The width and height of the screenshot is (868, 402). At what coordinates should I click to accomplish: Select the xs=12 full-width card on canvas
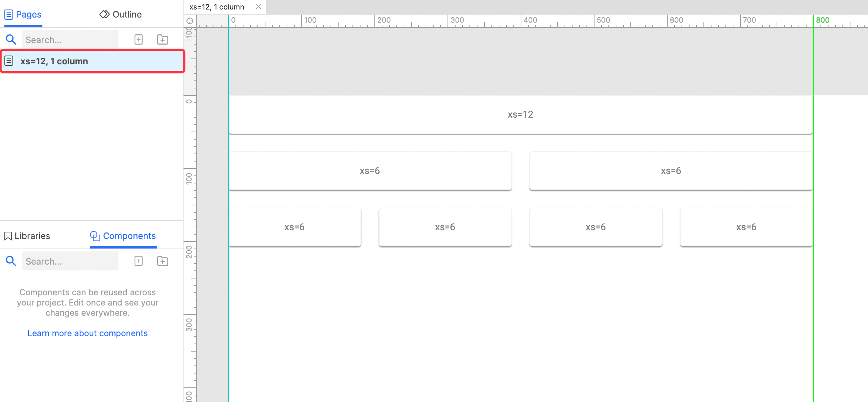[520, 114]
